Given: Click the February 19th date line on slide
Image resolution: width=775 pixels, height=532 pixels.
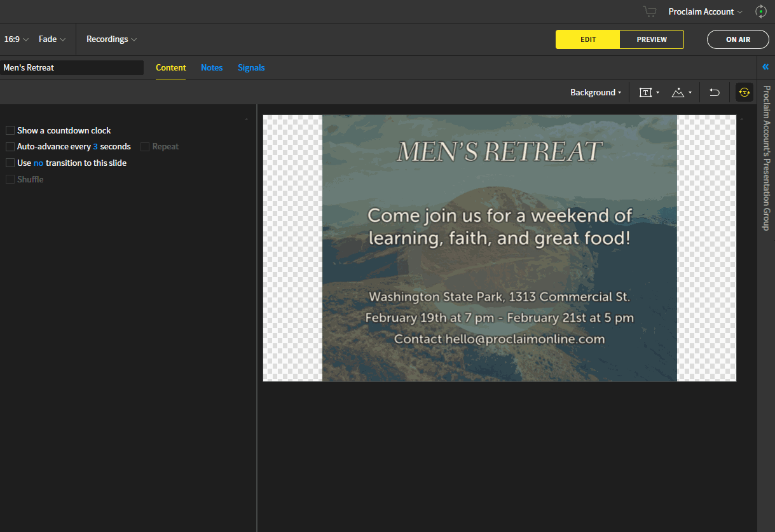Looking at the screenshot, I should point(500,318).
